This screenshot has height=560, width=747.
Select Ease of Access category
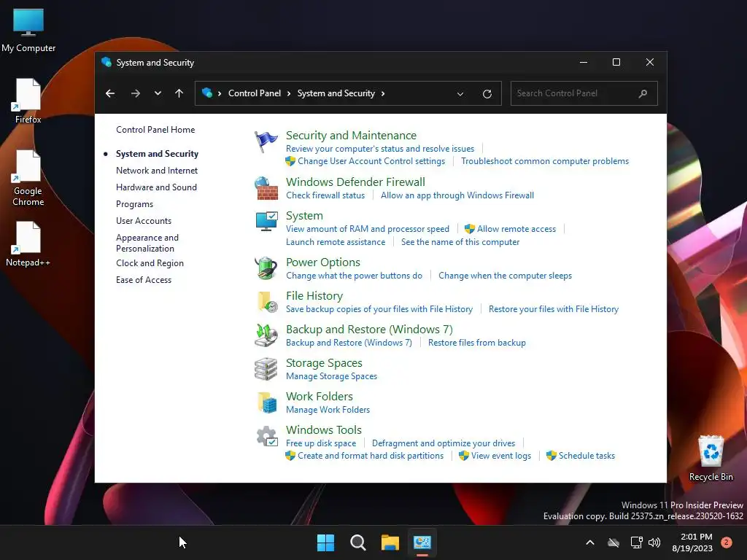pyautogui.click(x=144, y=279)
